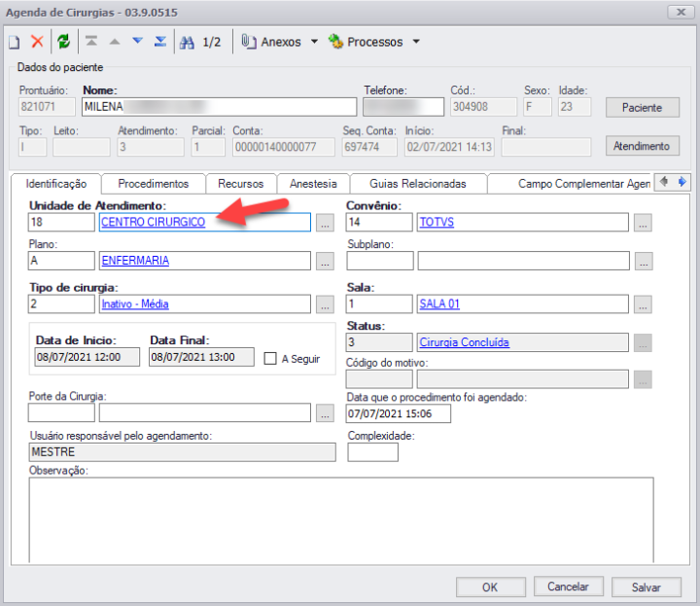This screenshot has width=700, height=606.
Task: Click the Nome input field
Action: coord(220,107)
